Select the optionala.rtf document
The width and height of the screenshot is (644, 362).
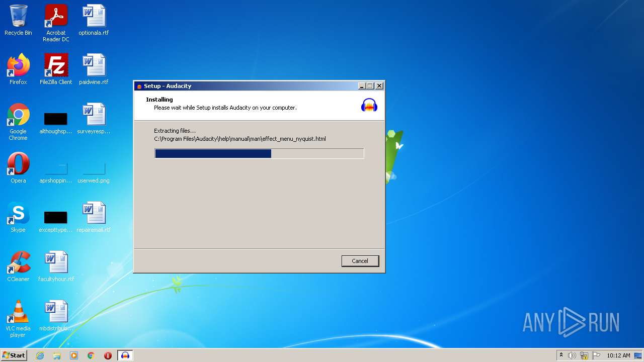pos(94,20)
